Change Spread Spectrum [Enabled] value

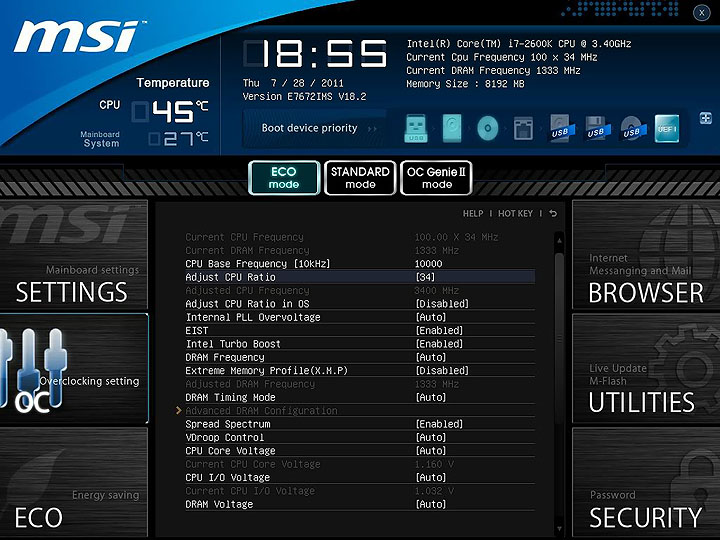439,424
